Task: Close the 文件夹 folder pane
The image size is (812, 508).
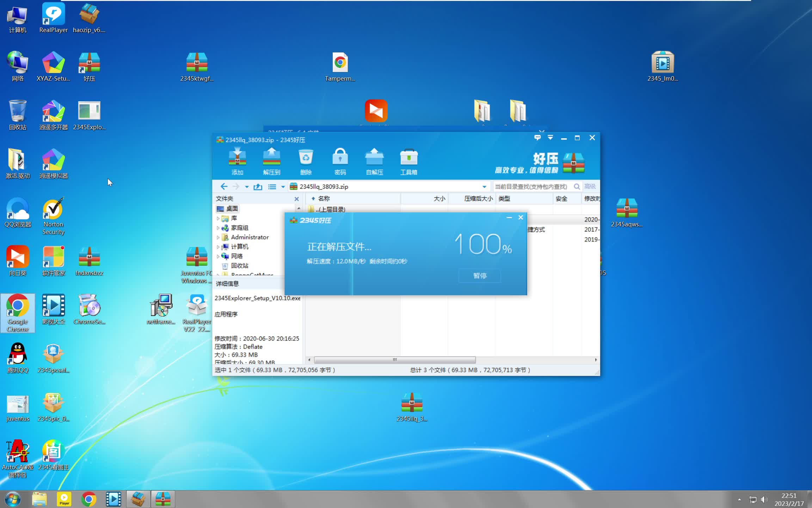Action: [296, 199]
